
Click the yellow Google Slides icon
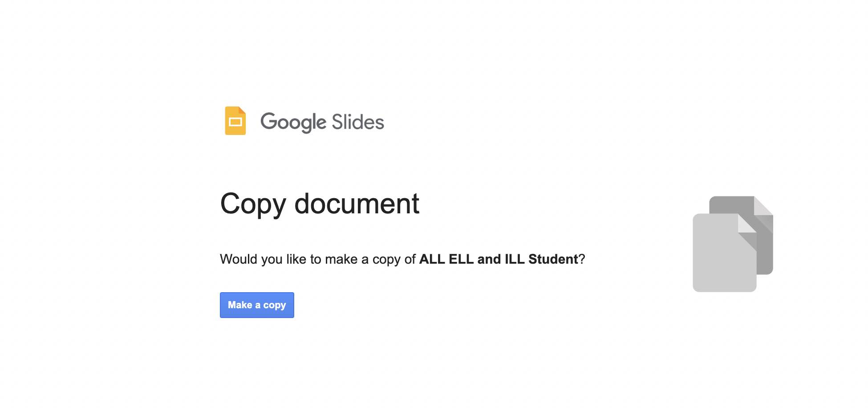(x=235, y=121)
